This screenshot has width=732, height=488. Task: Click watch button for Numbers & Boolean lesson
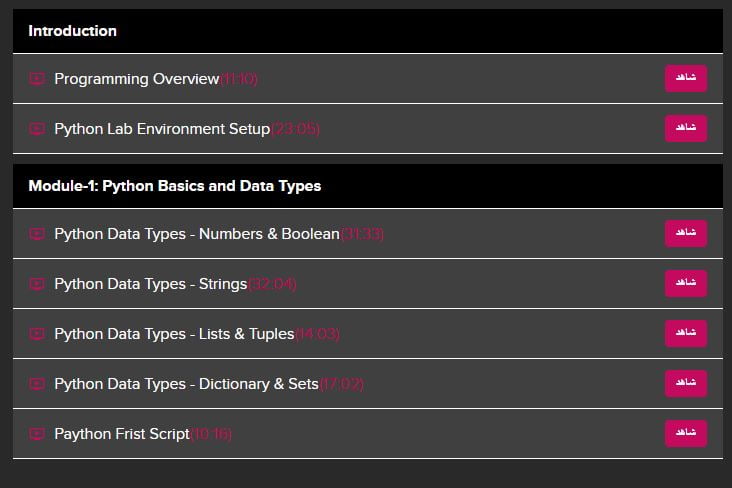[686, 233]
